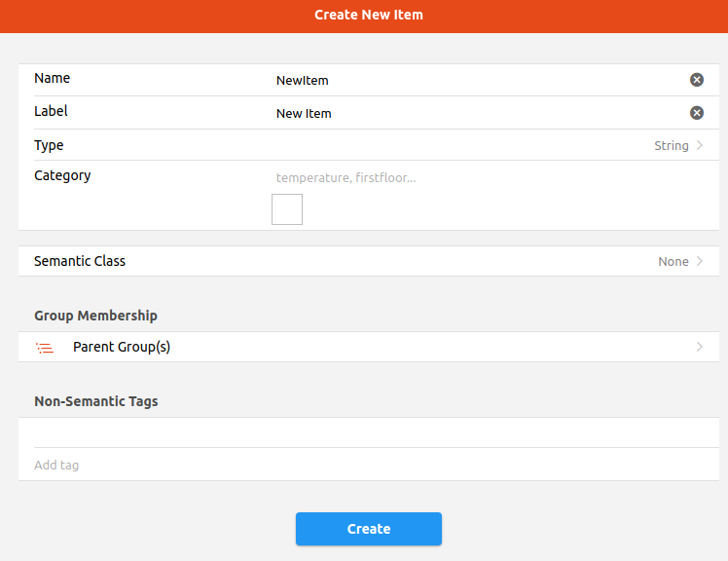
Task: Open the String type dropdown value
Action: click(x=671, y=145)
